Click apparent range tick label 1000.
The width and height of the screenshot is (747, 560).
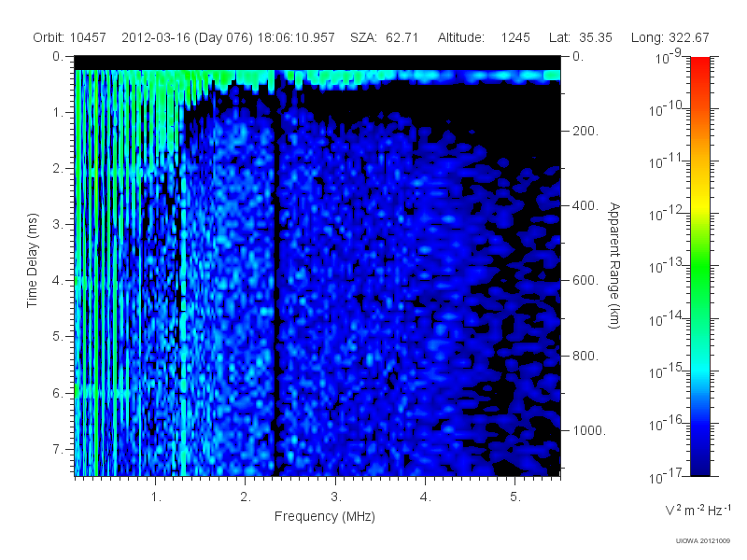pyautogui.click(x=589, y=430)
